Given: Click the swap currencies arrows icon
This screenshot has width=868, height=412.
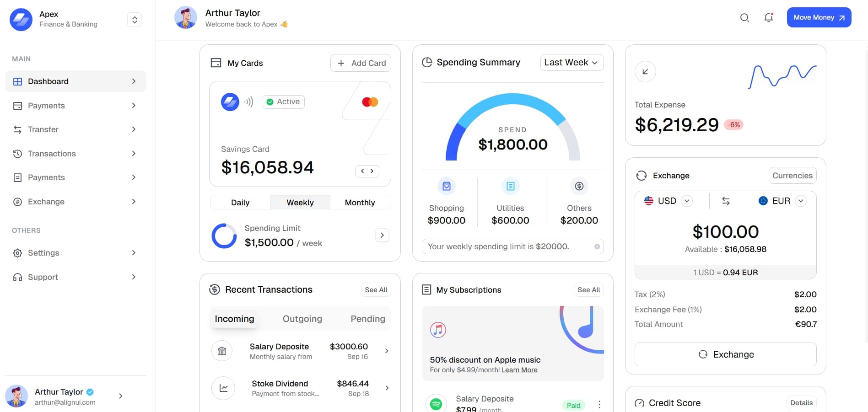Looking at the screenshot, I should (x=726, y=201).
